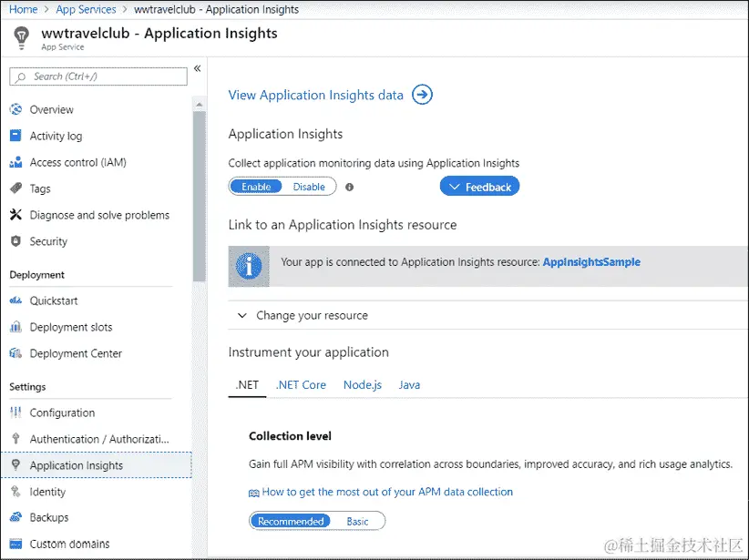Click the Overview icon in sidebar
The height and width of the screenshot is (560, 749).
tap(15, 110)
